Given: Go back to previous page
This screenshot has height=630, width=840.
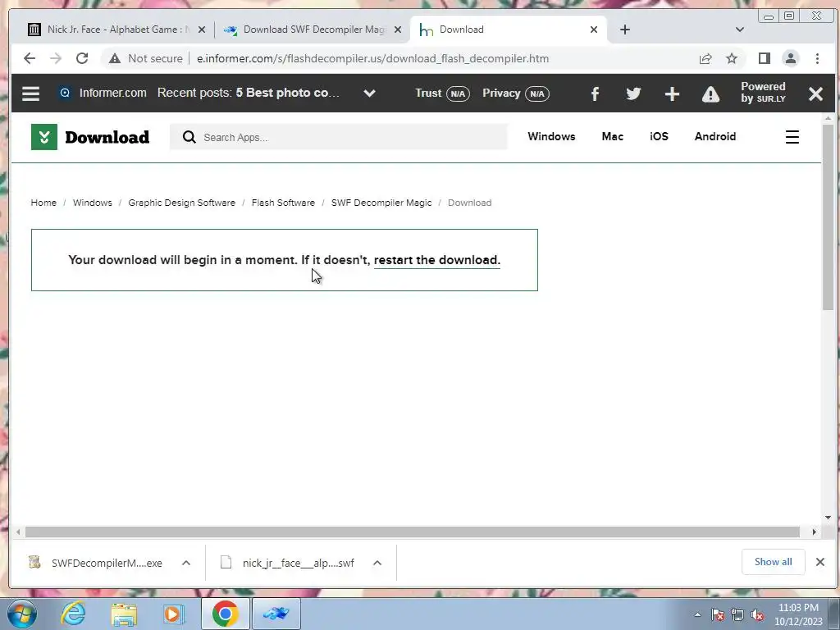Looking at the screenshot, I should (30, 58).
